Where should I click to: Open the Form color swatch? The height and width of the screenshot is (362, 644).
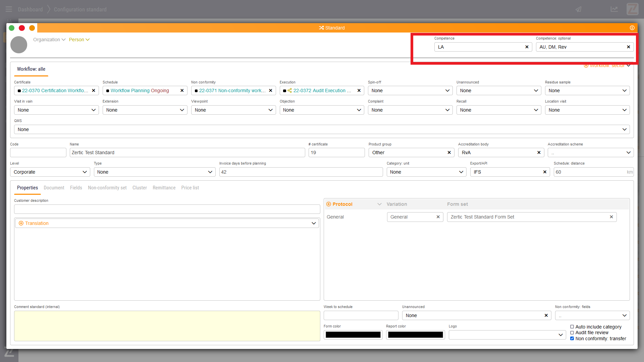coord(353,335)
